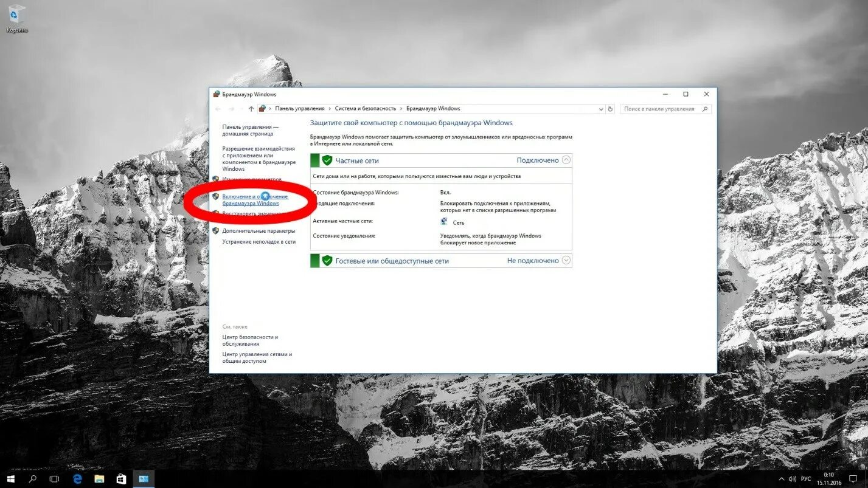
Task: Open the taskbar search
Action: pyautogui.click(x=33, y=479)
